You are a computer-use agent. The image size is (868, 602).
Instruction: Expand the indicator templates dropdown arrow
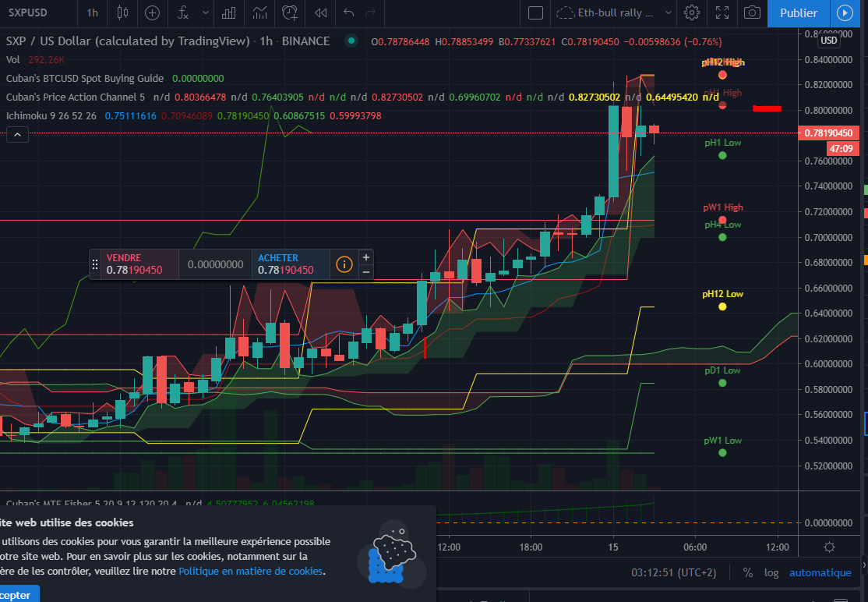[x=205, y=12]
